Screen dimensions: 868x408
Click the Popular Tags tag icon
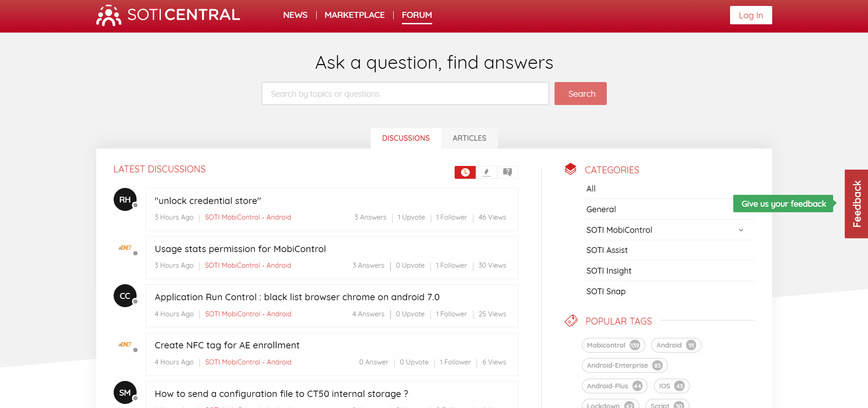point(571,320)
